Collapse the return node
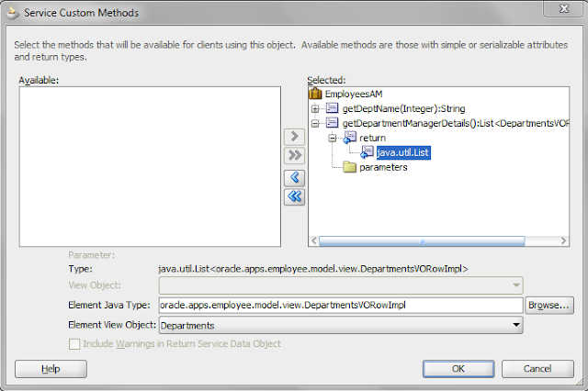This screenshot has width=588, height=391. click(x=333, y=139)
